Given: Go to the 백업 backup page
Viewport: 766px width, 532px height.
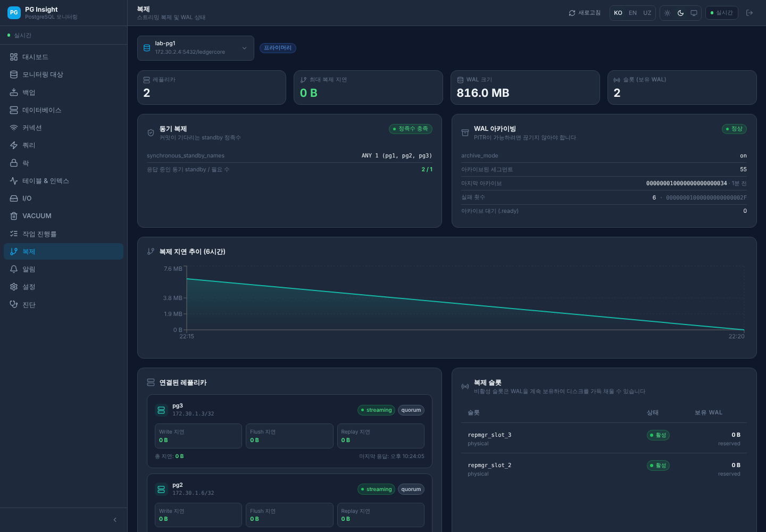Looking at the screenshot, I should pyautogui.click(x=63, y=93).
